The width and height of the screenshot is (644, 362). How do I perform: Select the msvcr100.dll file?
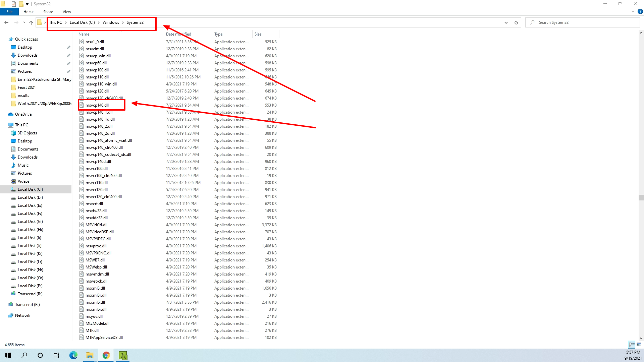tap(97, 169)
